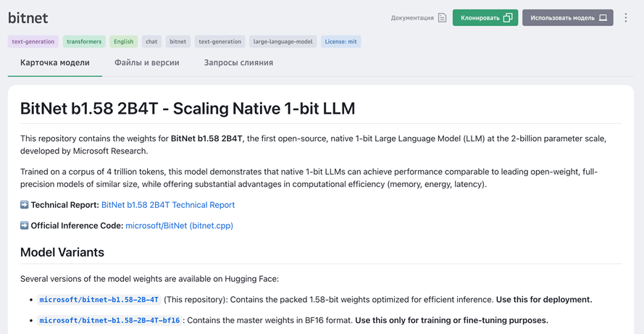Image resolution: width=644 pixels, height=334 pixels.
Task: Go to the Запросы слияния tab
Action: (238, 63)
